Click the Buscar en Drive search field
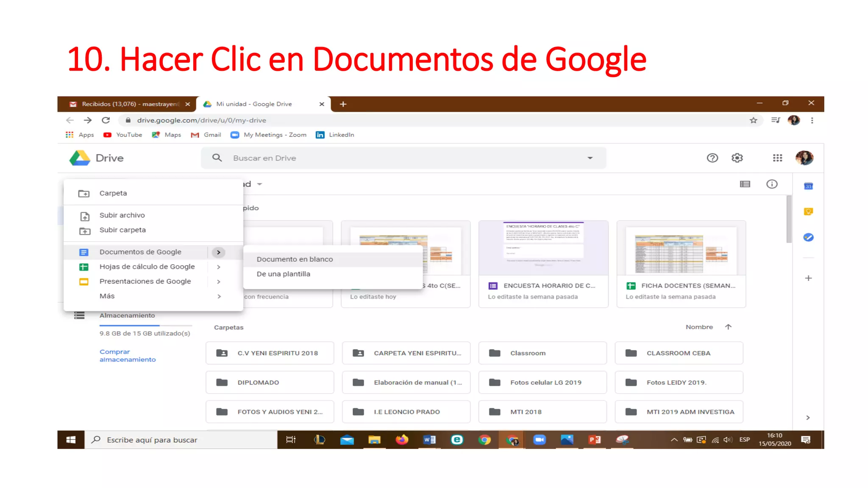Viewport: 868px width, 488px height. coord(403,158)
